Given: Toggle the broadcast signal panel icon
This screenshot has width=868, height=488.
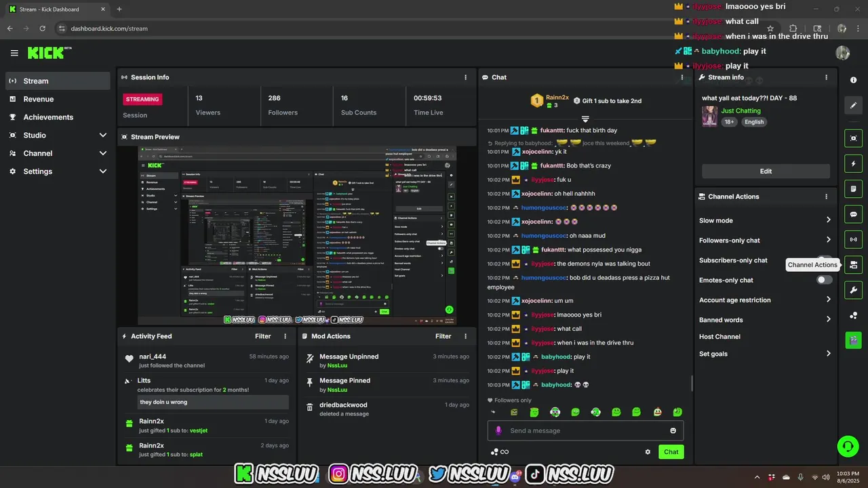Looking at the screenshot, I should click(853, 239).
